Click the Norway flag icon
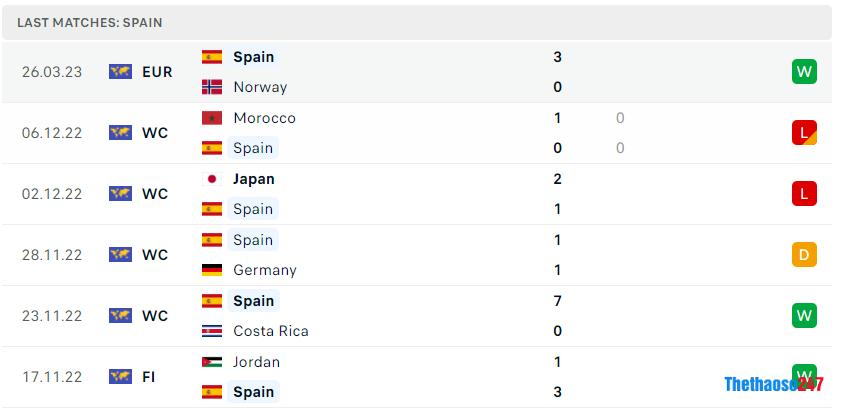The height and width of the screenshot is (408, 841). point(212,87)
